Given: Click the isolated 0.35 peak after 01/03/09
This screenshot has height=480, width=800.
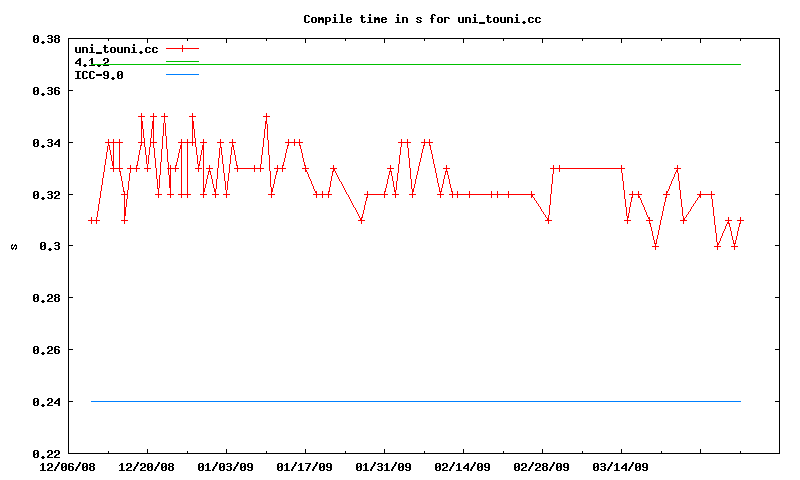Looking at the screenshot, I should (x=266, y=116).
